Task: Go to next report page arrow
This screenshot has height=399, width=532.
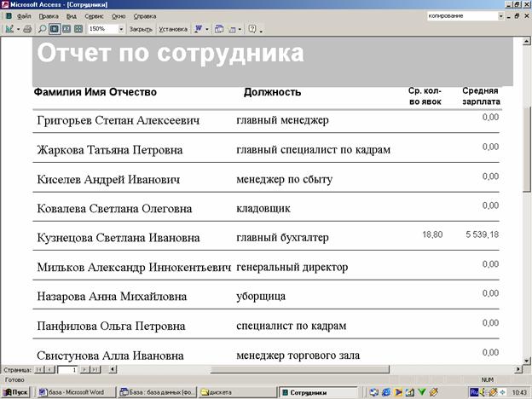Action: click(84, 369)
